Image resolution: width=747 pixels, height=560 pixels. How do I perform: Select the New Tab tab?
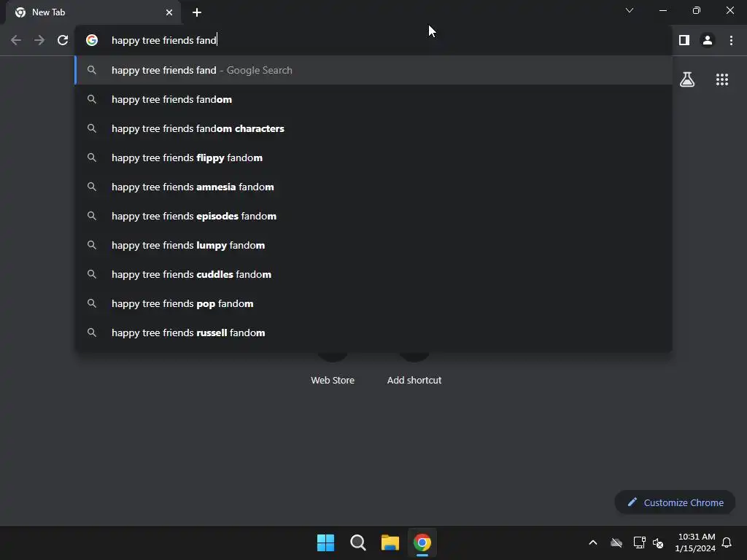coord(93,12)
